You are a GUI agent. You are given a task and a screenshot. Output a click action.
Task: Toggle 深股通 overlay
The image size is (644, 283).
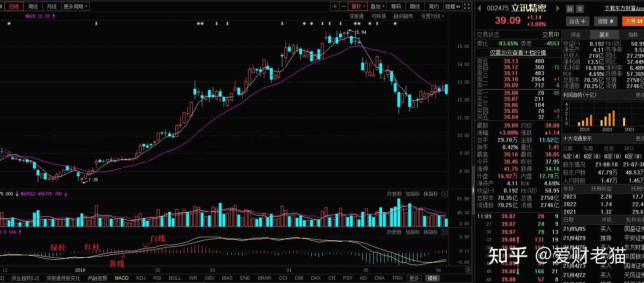click(356, 16)
